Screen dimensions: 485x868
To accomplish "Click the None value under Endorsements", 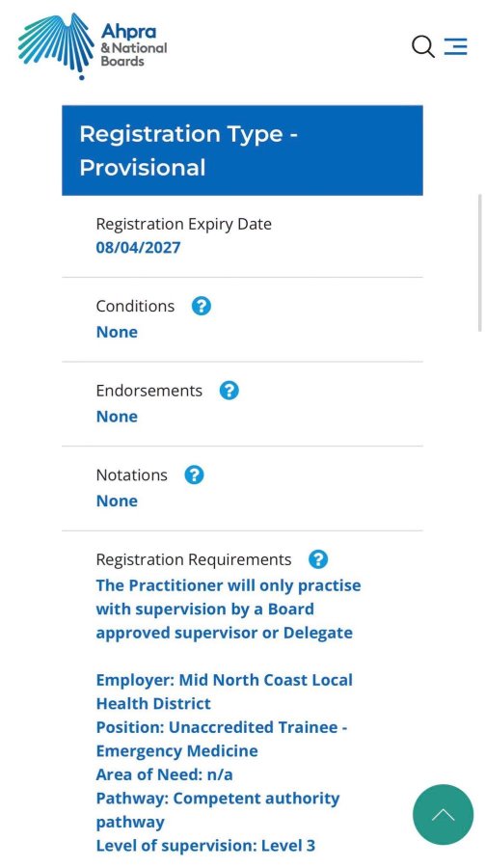I will 117,417.
